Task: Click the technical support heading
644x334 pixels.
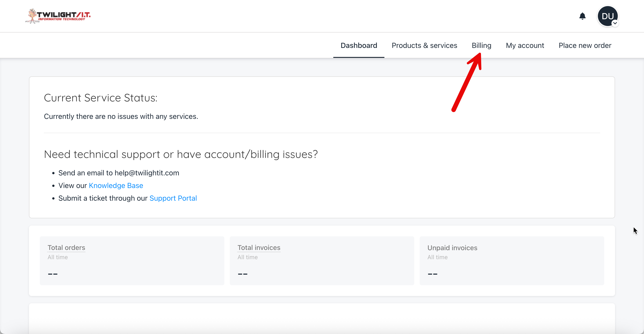Action: point(181,154)
